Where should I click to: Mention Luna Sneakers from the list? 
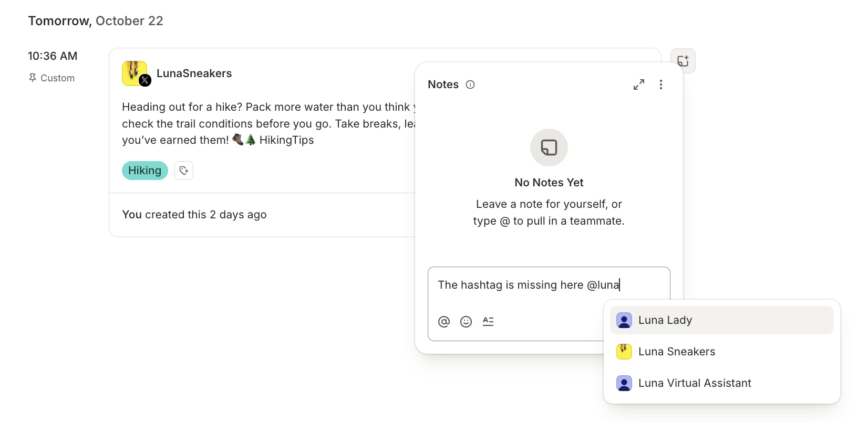[x=722, y=352]
